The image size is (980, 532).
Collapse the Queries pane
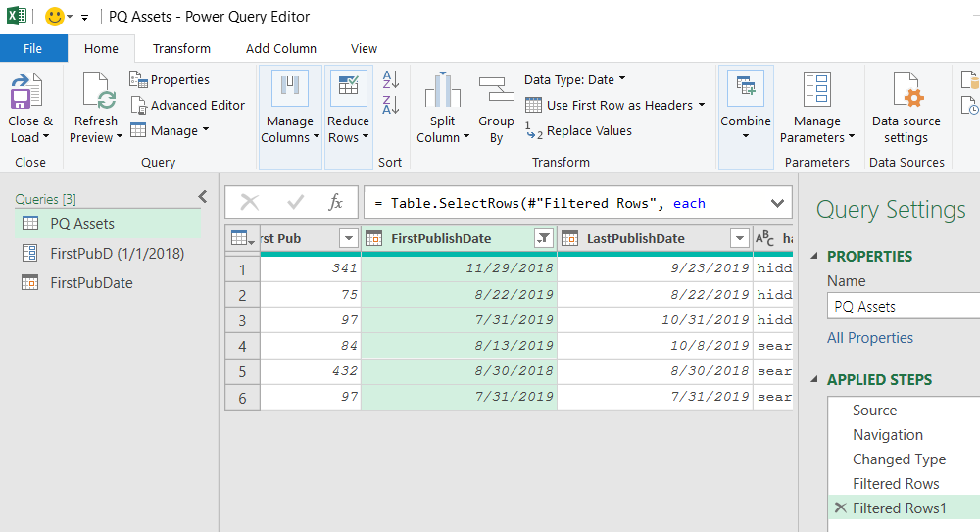[x=203, y=197]
